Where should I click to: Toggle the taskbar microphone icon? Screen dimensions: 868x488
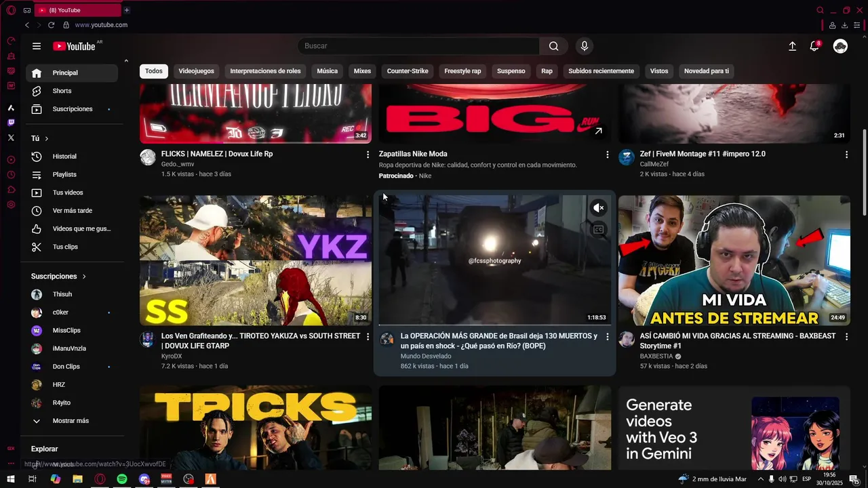771,479
